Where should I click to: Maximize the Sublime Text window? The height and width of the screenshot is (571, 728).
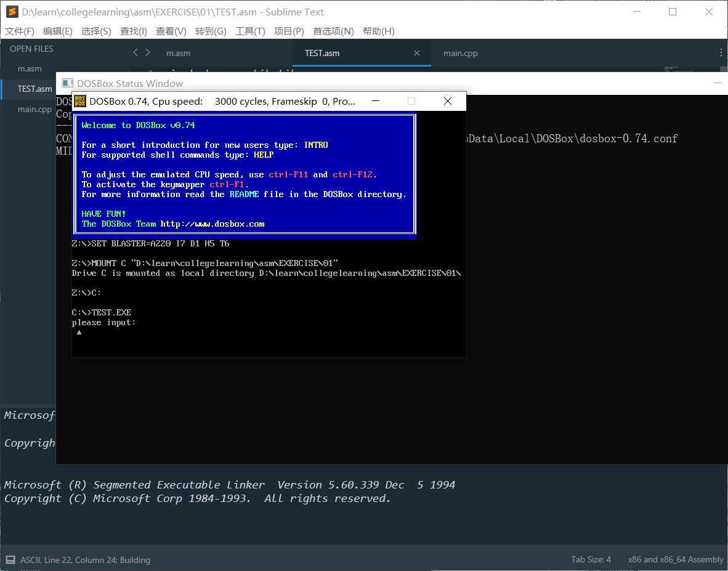tap(673, 12)
